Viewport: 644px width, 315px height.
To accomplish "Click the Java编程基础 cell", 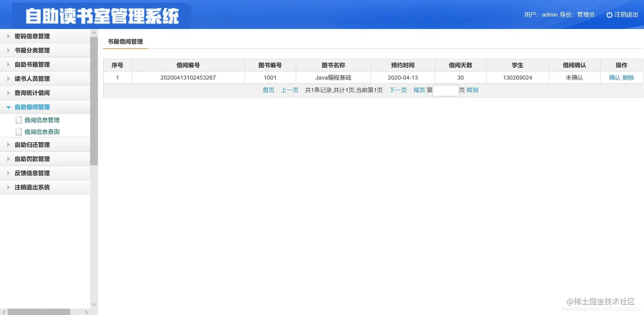I will (x=333, y=77).
